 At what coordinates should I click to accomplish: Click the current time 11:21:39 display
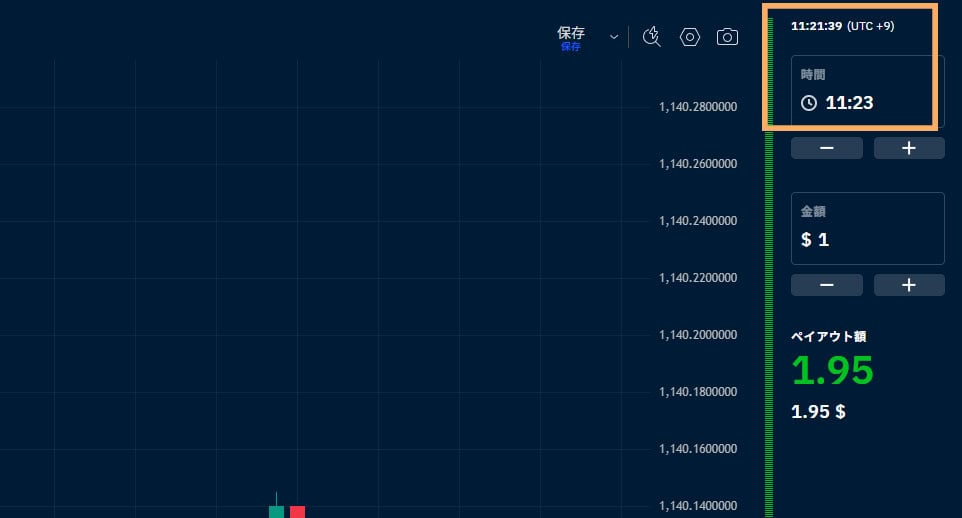pyautogui.click(x=815, y=26)
